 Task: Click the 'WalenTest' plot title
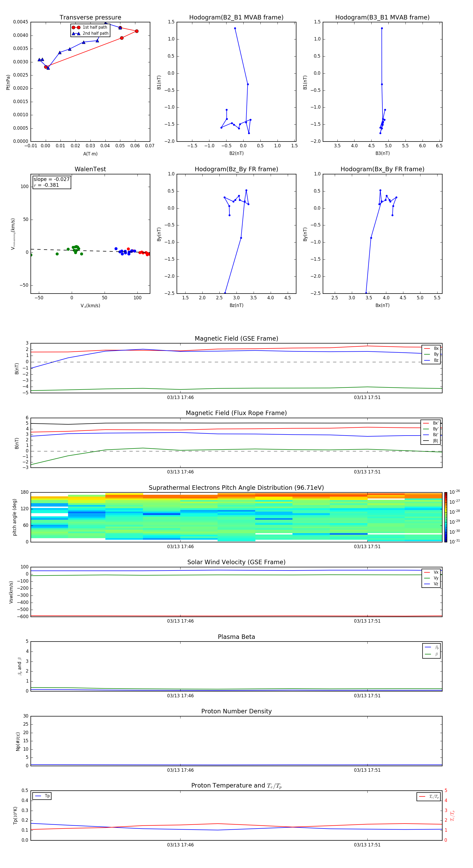click(90, 169)
